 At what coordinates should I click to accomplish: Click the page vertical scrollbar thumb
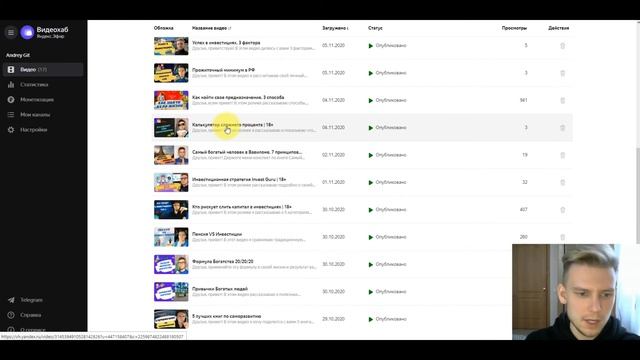638,195
